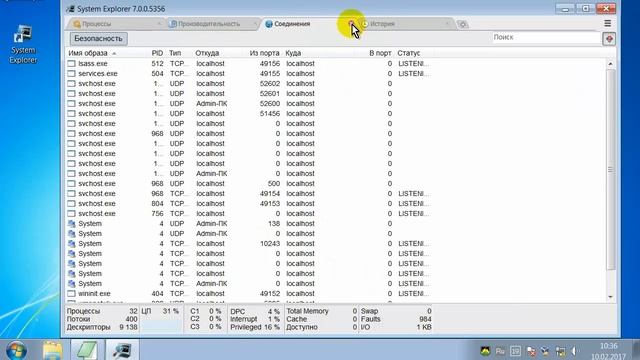Click the scrollbar down arrow
Image resolution: width=640 pixels, height=360 pixels.
click(x=610, y=297)
